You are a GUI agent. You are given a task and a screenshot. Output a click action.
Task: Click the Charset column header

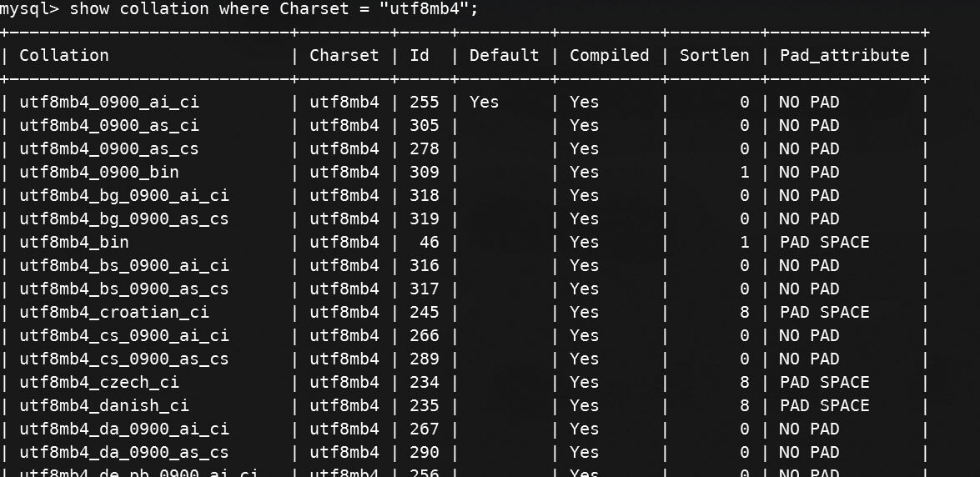point(344,55)
